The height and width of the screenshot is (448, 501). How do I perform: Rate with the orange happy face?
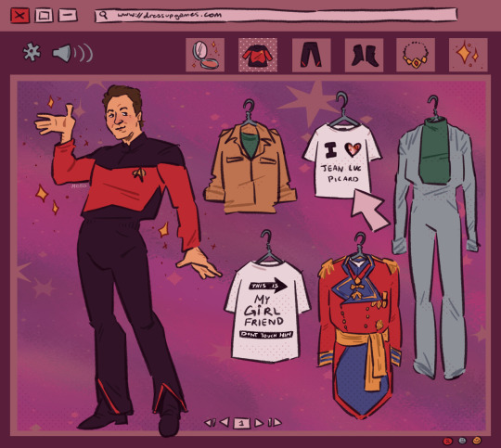[x=476, y=441]
